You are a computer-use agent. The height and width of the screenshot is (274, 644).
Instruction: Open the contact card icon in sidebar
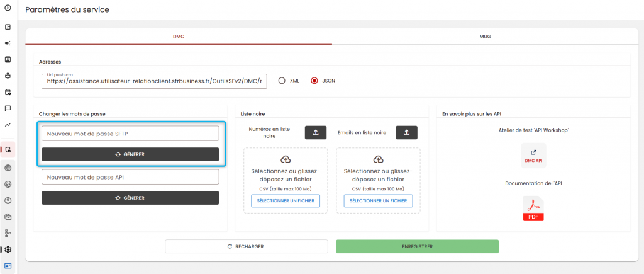click(x=8, y=59)
